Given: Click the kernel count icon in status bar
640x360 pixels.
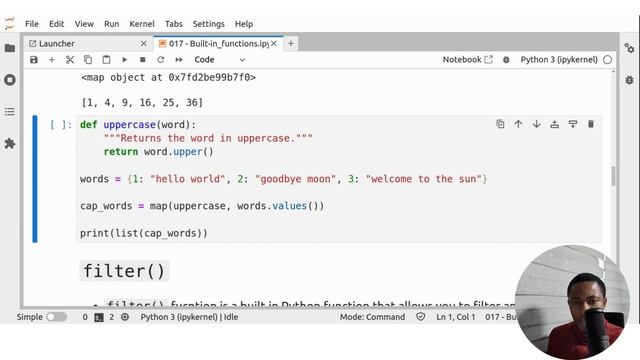Looking at the screenshot, I should (x=125, y=317).
